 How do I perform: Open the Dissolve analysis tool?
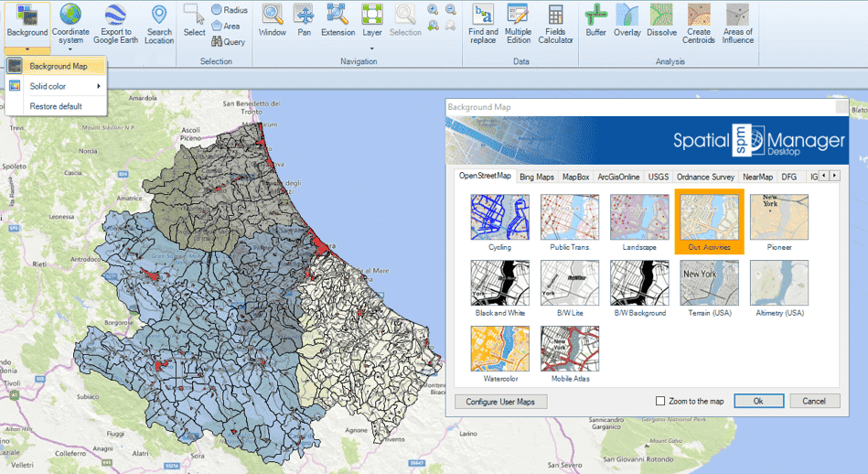tap(661, 15)
